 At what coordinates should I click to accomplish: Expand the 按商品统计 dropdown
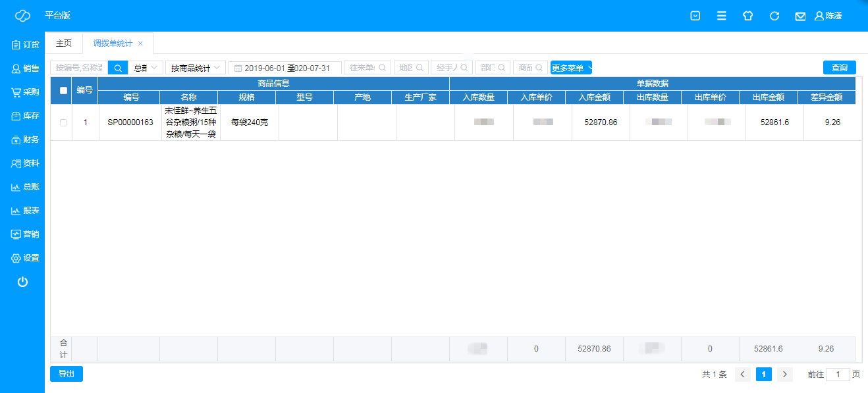[196, 68]
